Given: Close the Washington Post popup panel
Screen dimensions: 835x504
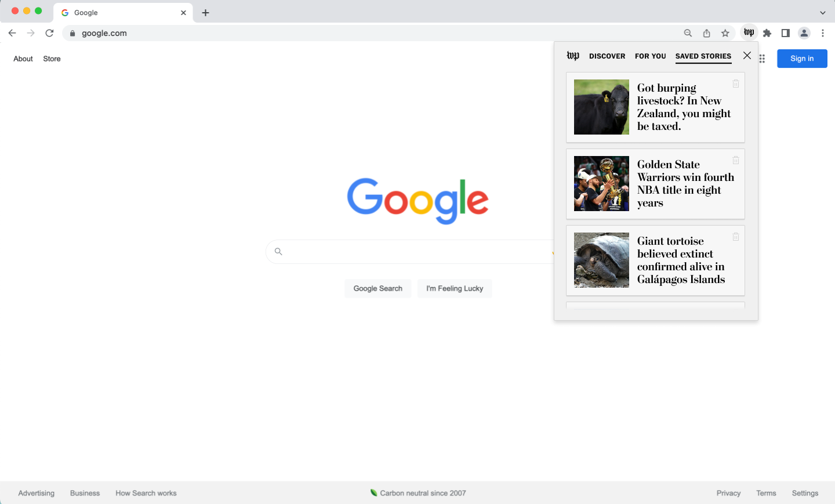Looking at the screenshot, I should click(747, 56).
